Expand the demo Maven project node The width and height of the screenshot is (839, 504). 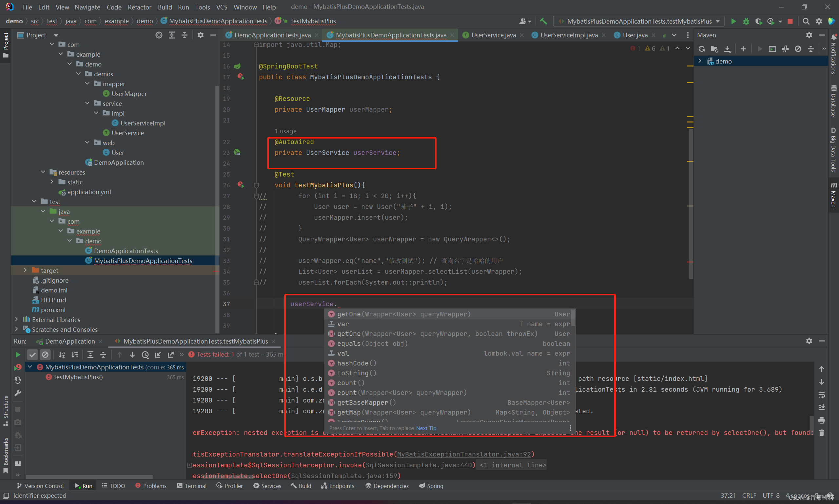click(x=700, y=61)
